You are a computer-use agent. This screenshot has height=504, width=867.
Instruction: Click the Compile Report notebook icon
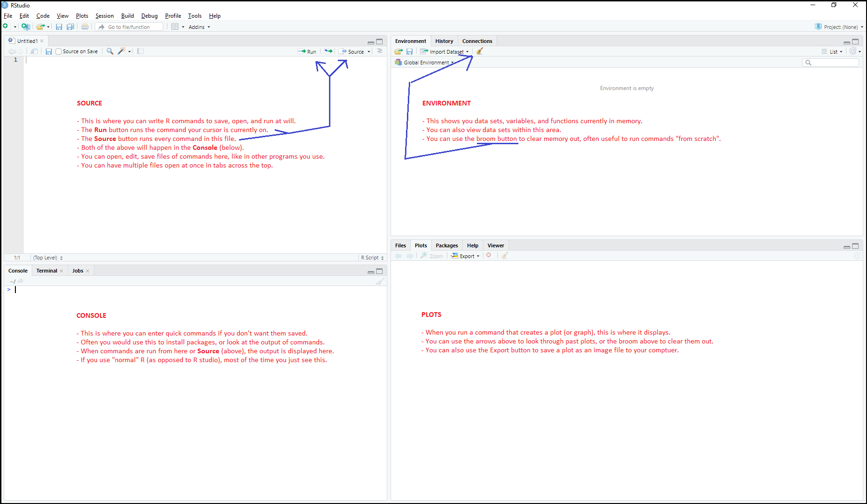coord(140,51)
